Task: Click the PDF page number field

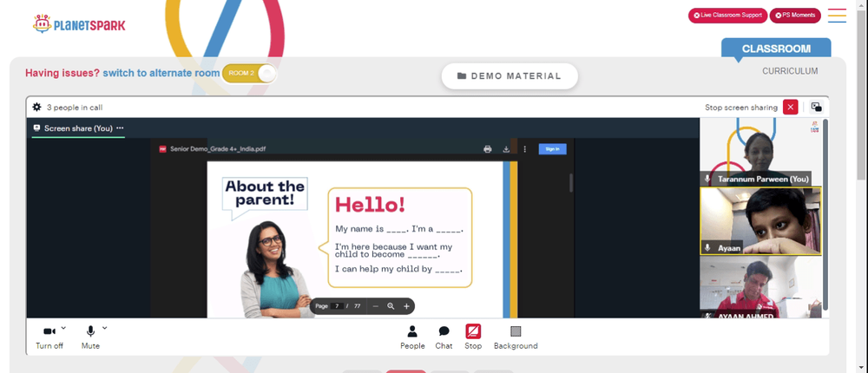Action: click(x=337, y=306)
